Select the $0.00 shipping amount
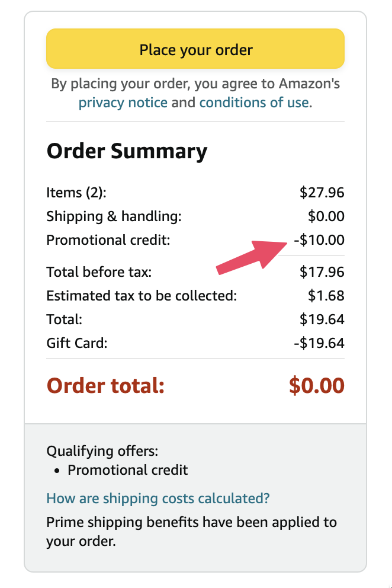392x588 pixels. (x=327, y=216)
